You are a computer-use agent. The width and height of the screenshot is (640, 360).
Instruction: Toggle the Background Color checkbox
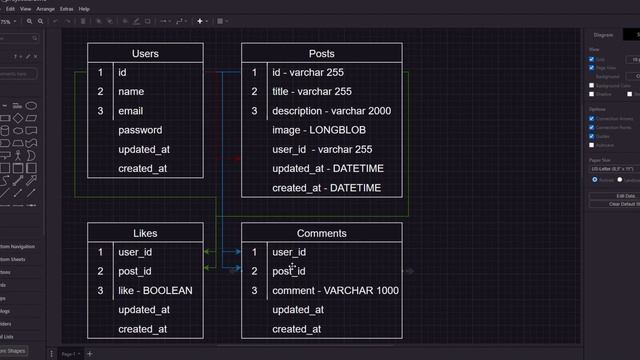(591, 85)
